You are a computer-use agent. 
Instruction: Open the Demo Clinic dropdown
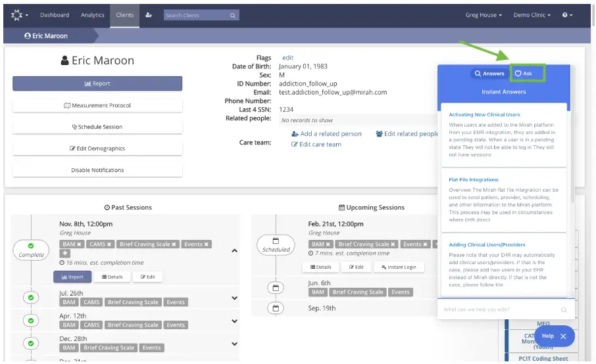coord(532,15)
